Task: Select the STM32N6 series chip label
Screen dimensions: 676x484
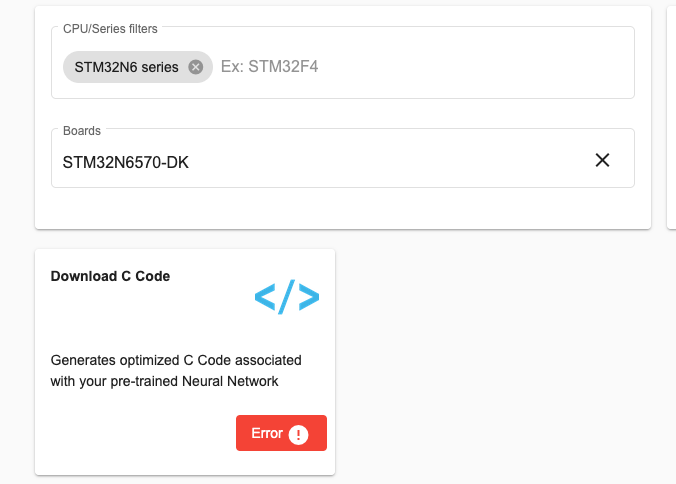Action: (126, 67)
